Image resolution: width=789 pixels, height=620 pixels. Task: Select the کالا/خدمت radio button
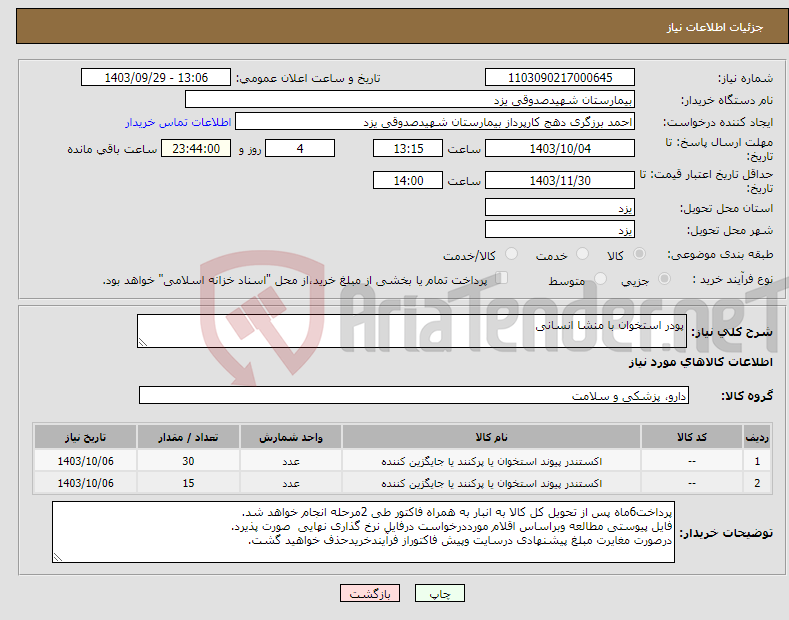click(511, 254)
